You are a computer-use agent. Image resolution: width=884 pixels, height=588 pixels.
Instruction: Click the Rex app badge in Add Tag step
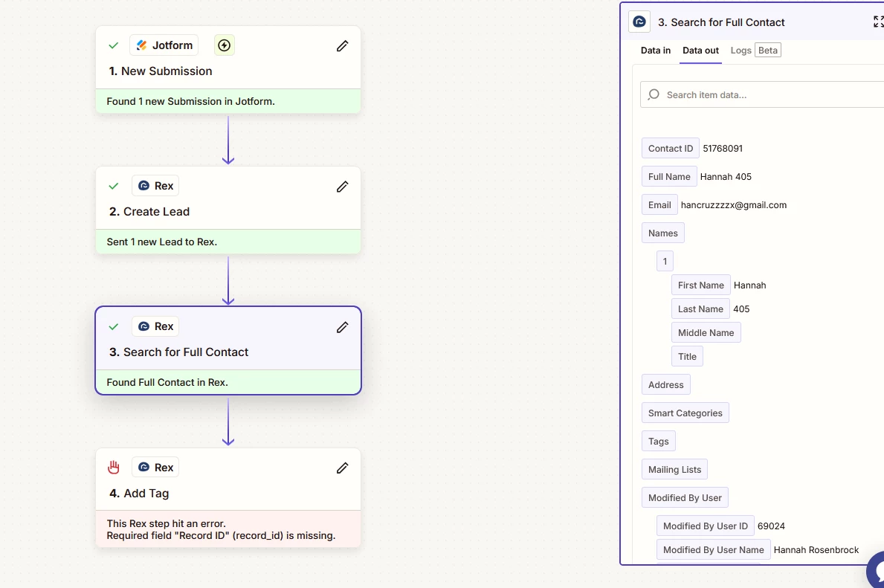155,468
